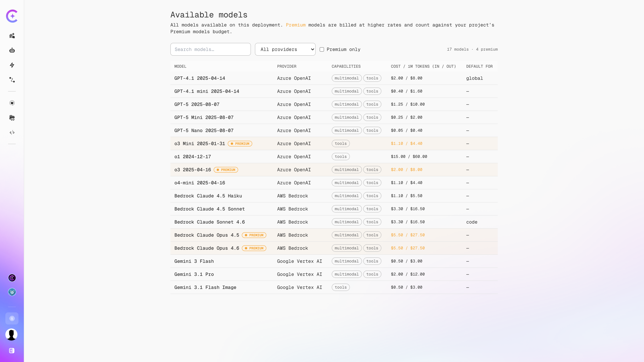Select the Bedrock Claude 4.5 Sonnet model name
The height and width of the screenshot is (362, 644).
209,209
